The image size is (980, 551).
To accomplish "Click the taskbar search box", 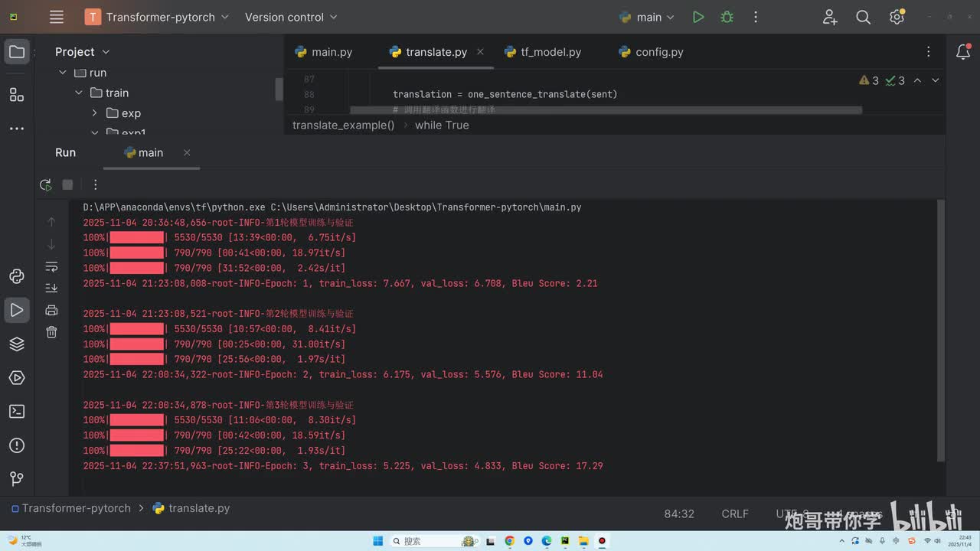I will [x=436, y=541].
